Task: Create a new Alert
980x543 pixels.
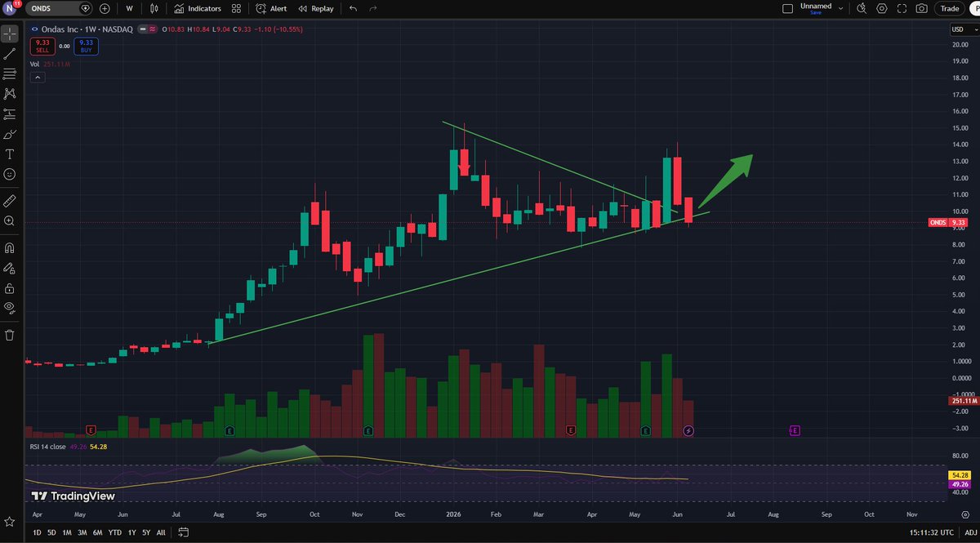Action: coord(271,8)
